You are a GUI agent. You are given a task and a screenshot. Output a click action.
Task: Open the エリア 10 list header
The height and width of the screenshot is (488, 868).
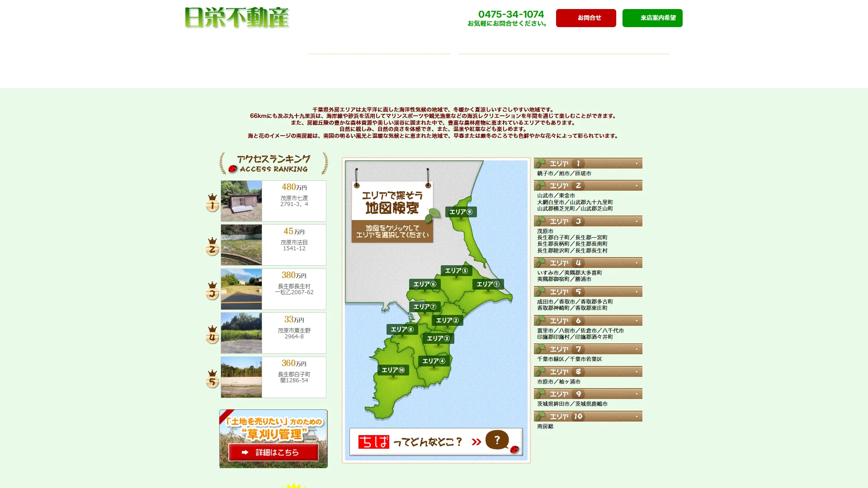pyautogui.click(x=588, y=416)
